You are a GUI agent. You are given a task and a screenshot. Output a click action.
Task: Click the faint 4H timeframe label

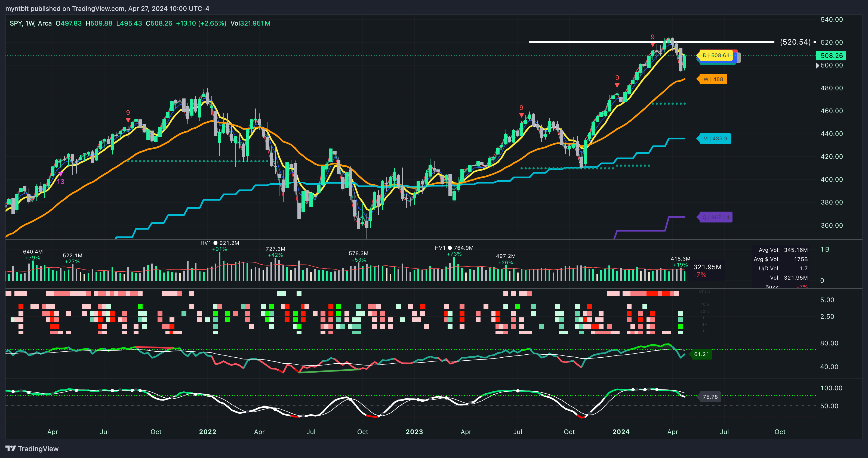[x=704, y=325]
